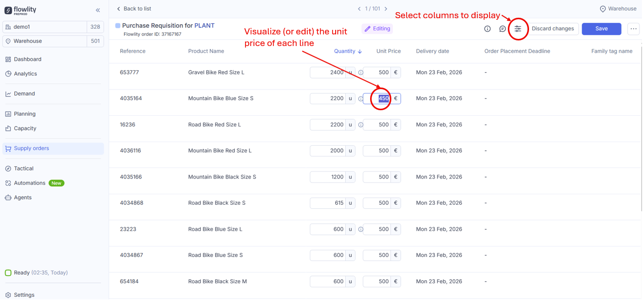The width and height of the screenshot is (644, 307).
Task: Open the demo1 tenant selector
Action: point(45,27)
